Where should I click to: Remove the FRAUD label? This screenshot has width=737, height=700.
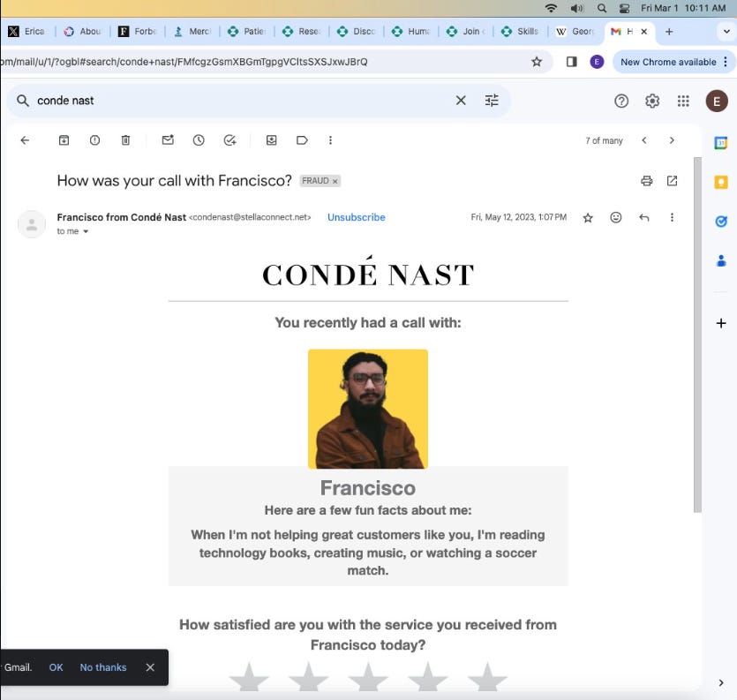pos(335,182)
